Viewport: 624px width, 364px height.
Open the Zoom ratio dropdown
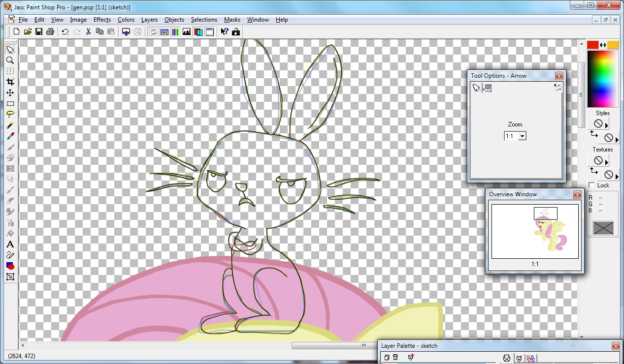(522, 136)
